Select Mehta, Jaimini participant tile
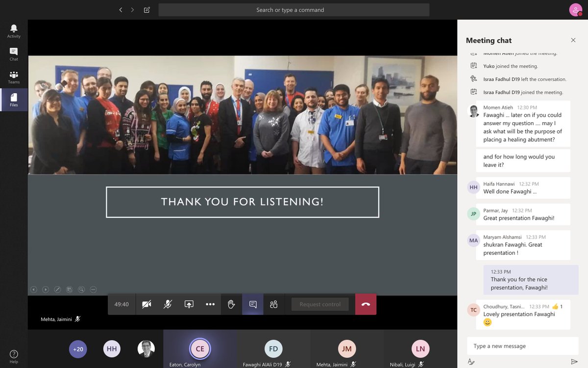Image resolution: width=588 pixels, height=368 pixels. click(347, 349)
